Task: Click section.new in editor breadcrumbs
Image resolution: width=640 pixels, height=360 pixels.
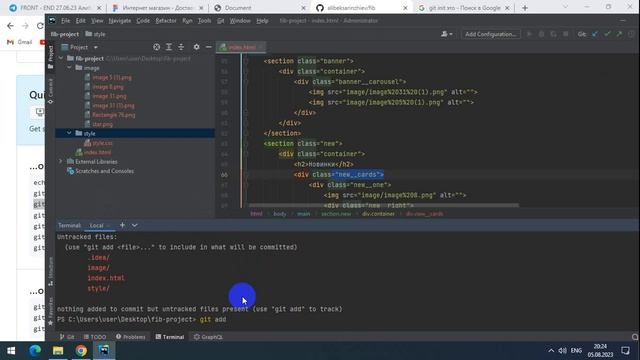Action: click(336, 213)
